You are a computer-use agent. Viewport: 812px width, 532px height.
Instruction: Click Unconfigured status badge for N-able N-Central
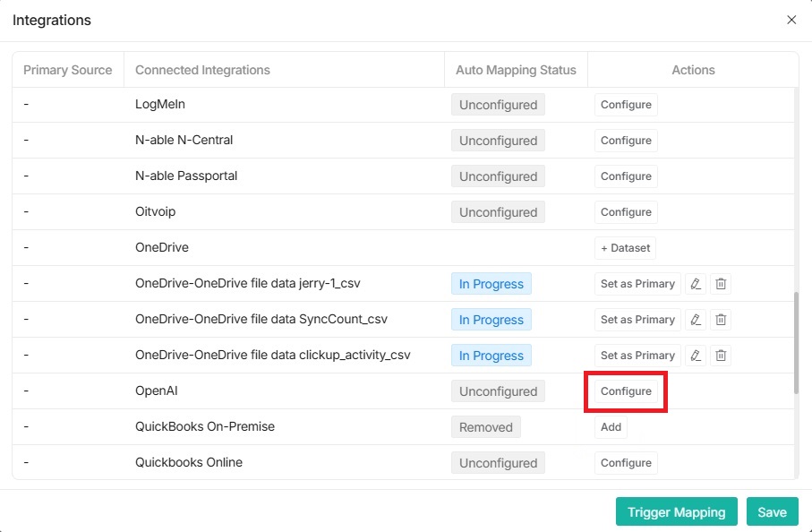point(498,141)
